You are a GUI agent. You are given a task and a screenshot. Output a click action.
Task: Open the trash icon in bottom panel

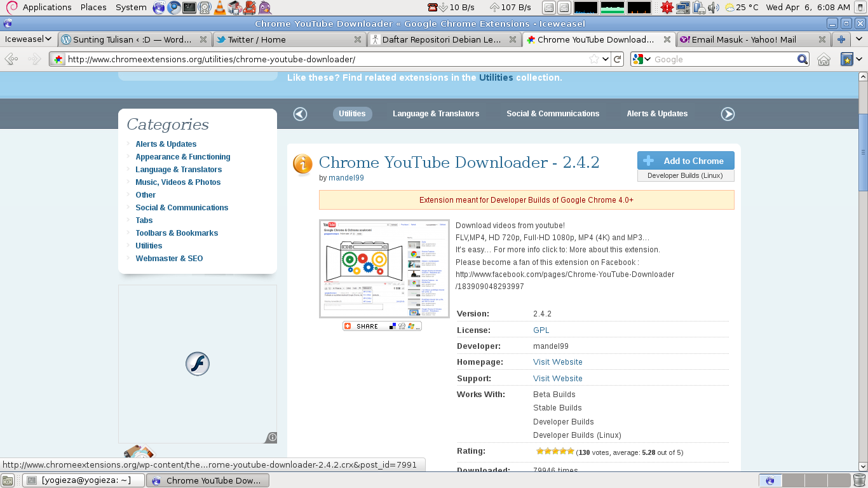coord(859,480)
